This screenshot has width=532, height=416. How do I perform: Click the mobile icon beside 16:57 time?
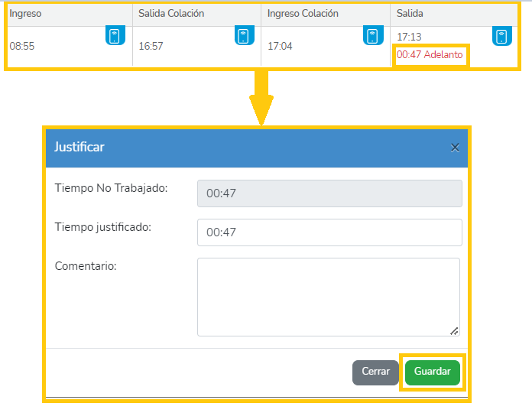click(244, 36)
